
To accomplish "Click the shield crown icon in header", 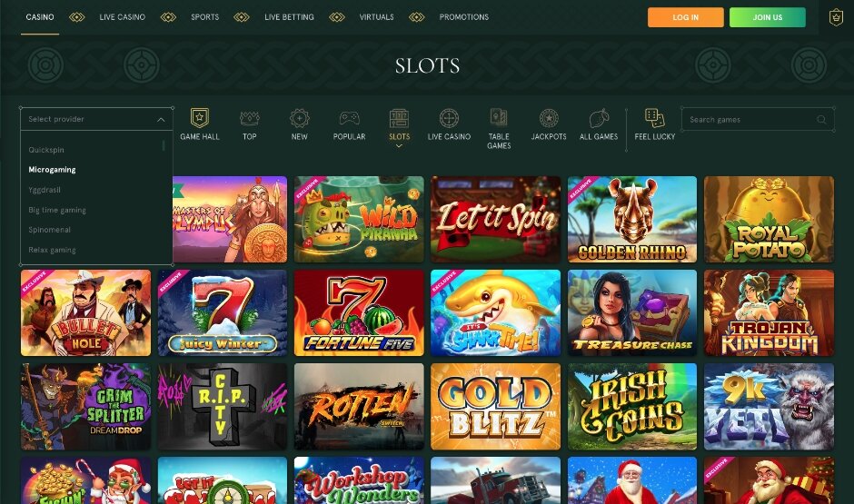I will click(x=836, y=17).
